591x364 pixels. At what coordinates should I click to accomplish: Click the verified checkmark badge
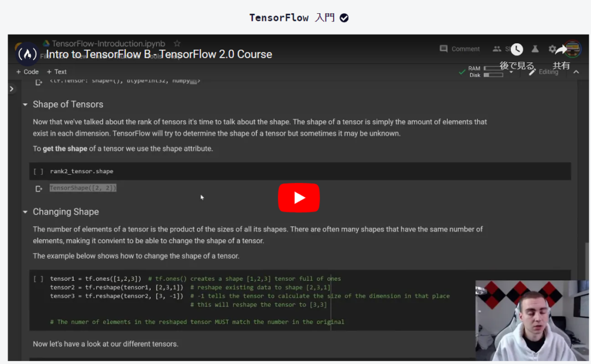coord(344,18)
